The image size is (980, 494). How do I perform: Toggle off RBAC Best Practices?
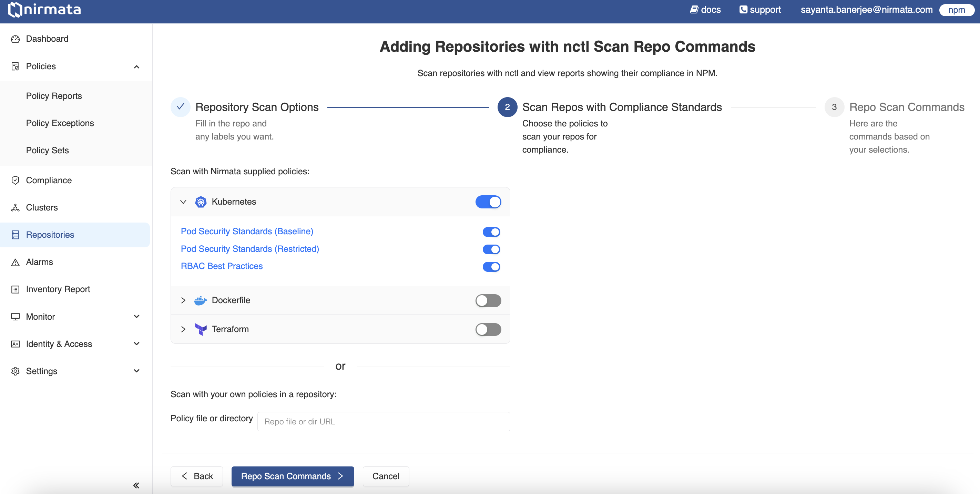point(491,267)
